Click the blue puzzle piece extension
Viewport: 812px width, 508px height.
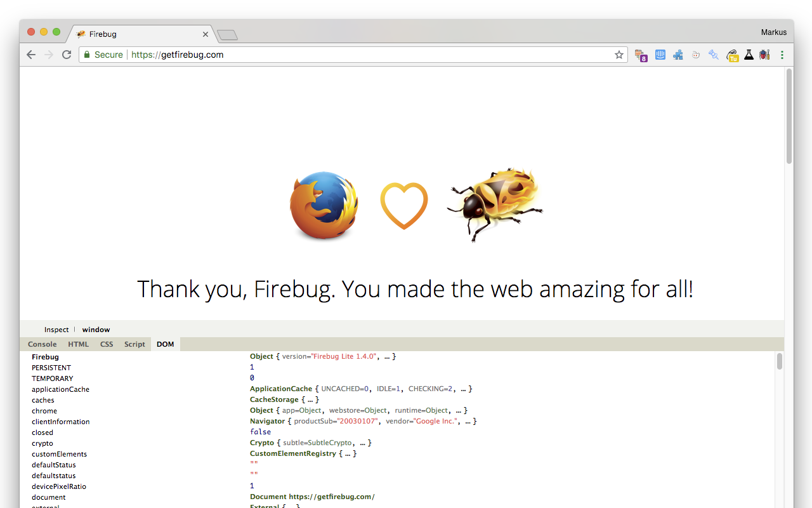(678, 55)
